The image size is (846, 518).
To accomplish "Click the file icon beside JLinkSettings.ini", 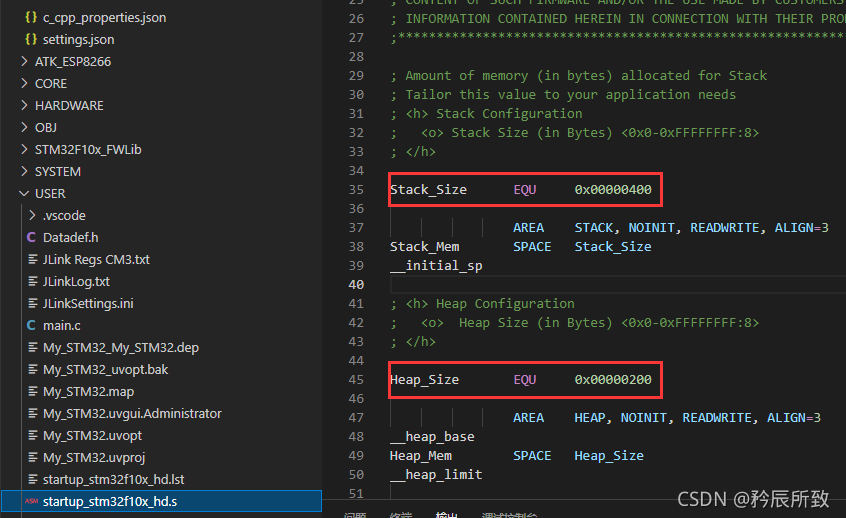I will click(33, 303).
